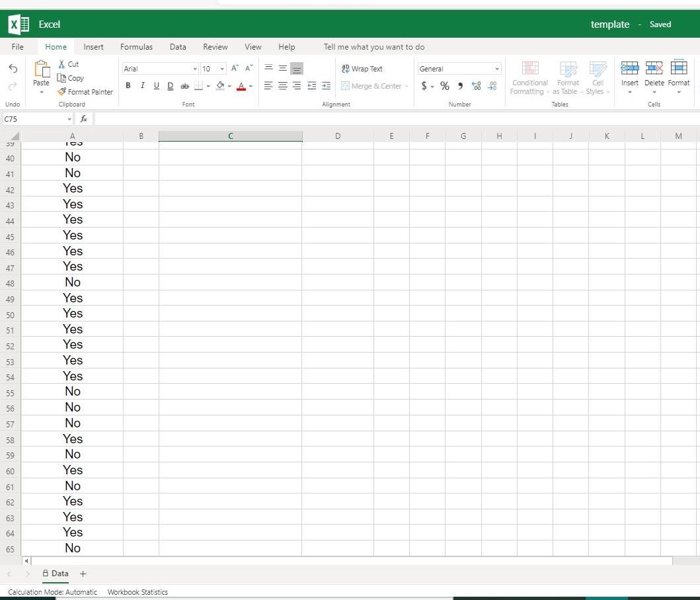This screenshot has width=700, height=600.
Task: Apply comma style
Action: (x=460, y=86)
